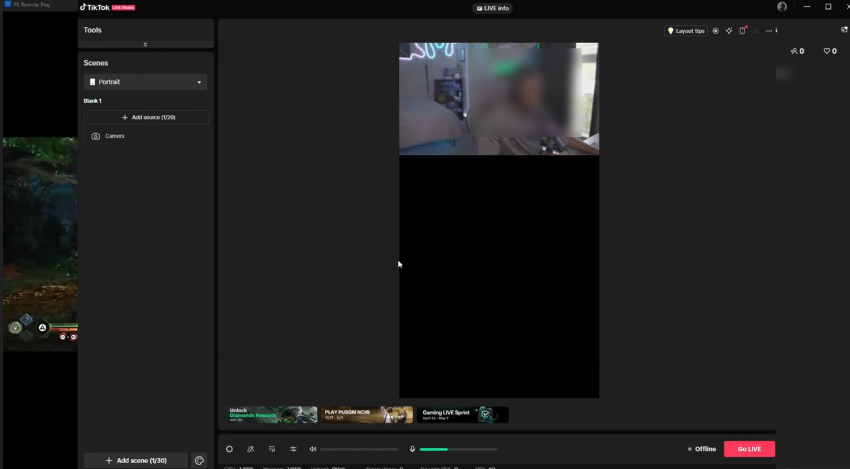The width and height of the screenshot is (850, 469).
Task: Open the user profile avatar
Action: point(782,7)
